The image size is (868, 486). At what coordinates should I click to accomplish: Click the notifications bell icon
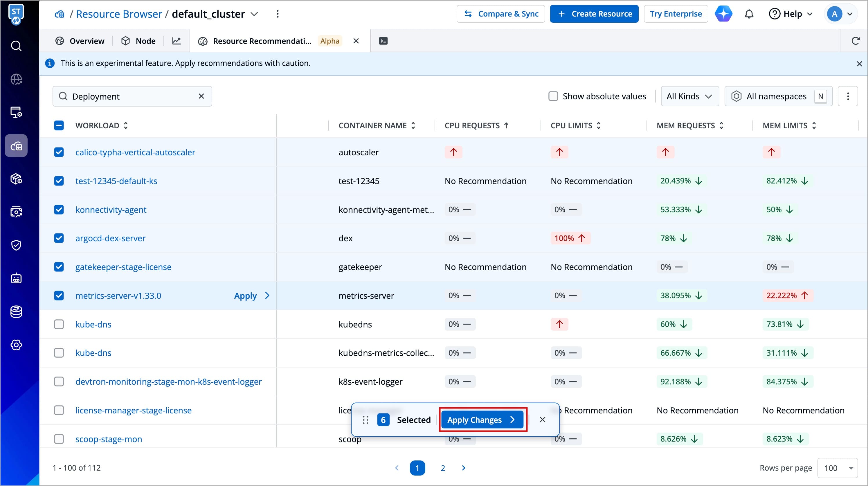(x=749, y=14)
